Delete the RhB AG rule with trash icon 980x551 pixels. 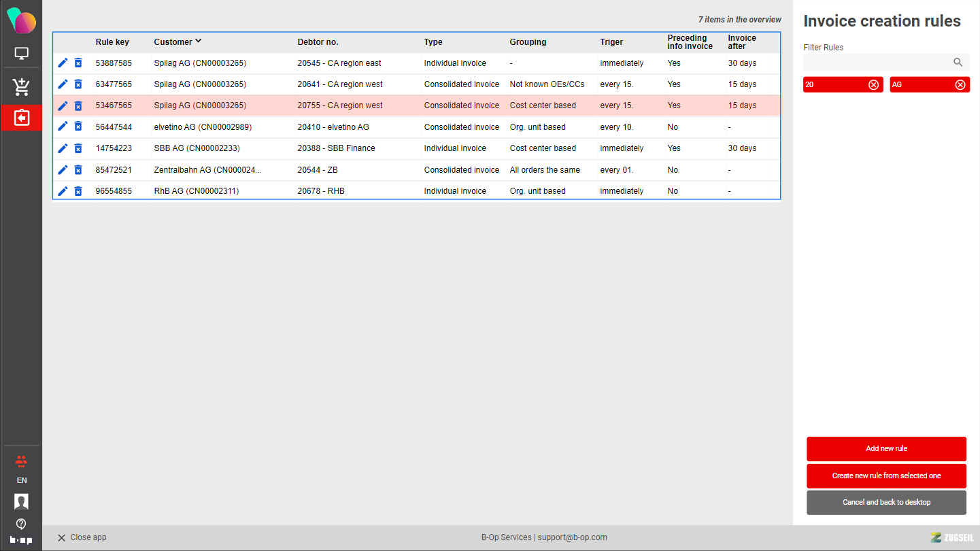[78, 191]
